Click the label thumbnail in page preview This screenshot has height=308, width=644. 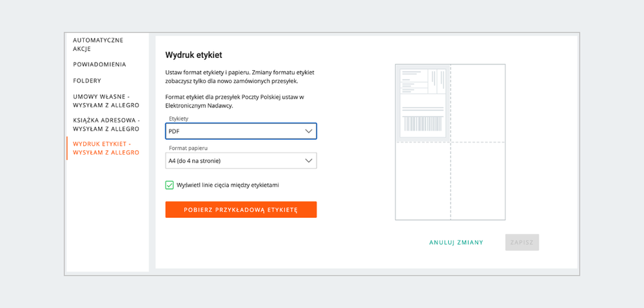(423, 102)
